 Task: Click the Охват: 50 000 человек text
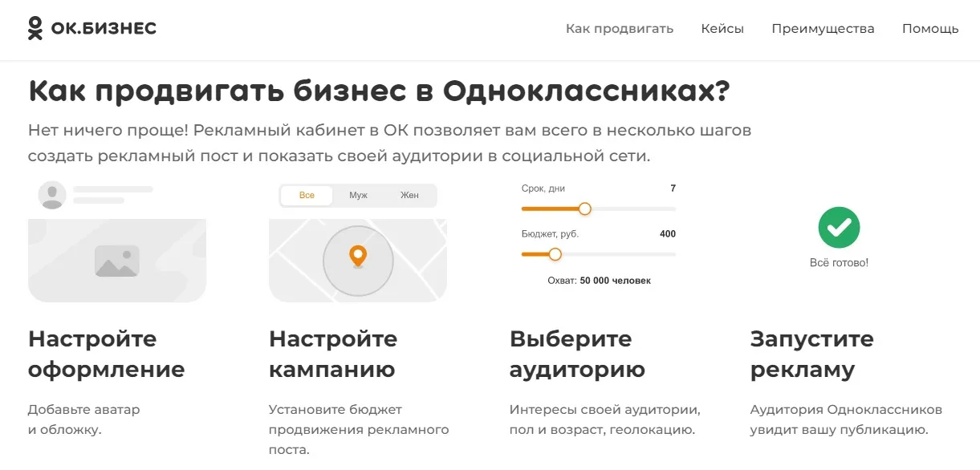599,281
